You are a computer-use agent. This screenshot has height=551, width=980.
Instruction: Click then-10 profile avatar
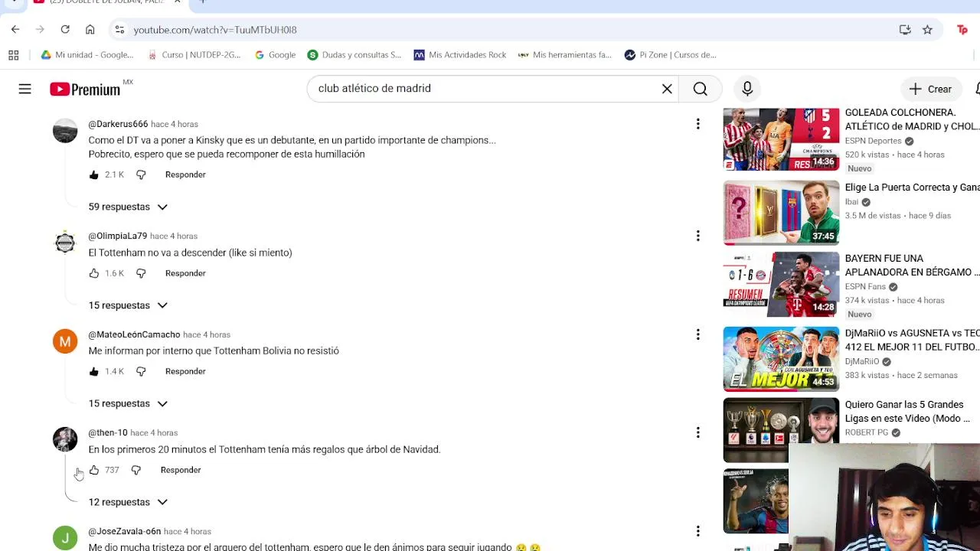[65, 439]
